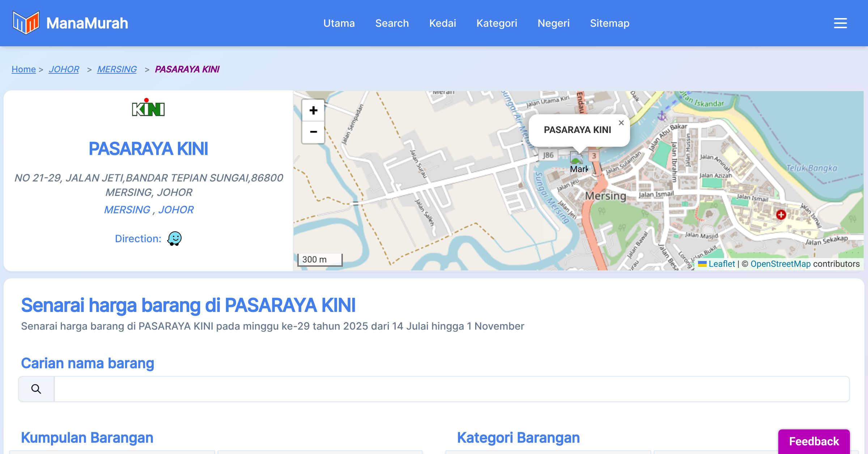Screen dimensions: 868x454
Task: Focus the Carian nama barang input
Action: click(451, 389)
